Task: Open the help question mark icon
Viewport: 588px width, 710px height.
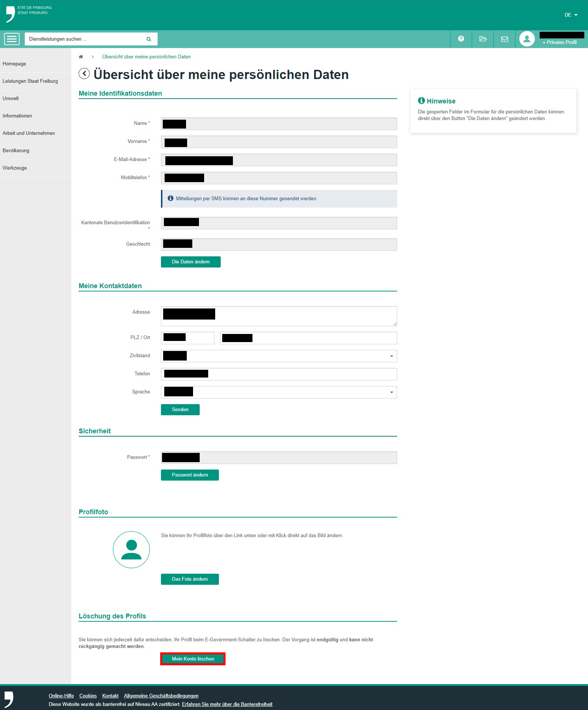Action: pyautogui.click(x=461, y=39)
